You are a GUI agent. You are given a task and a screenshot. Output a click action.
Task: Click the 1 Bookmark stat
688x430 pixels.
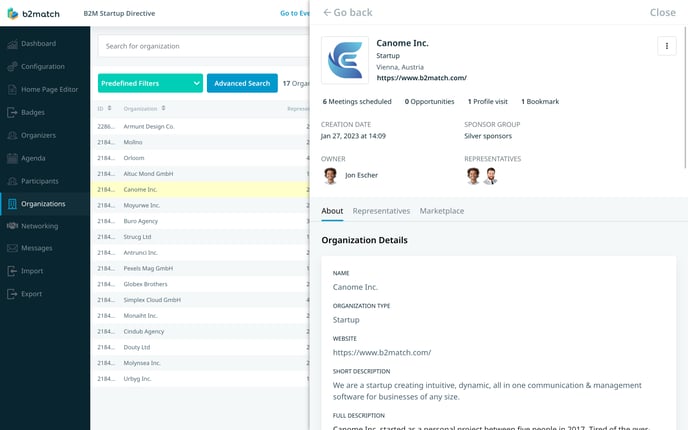(540, 102)
